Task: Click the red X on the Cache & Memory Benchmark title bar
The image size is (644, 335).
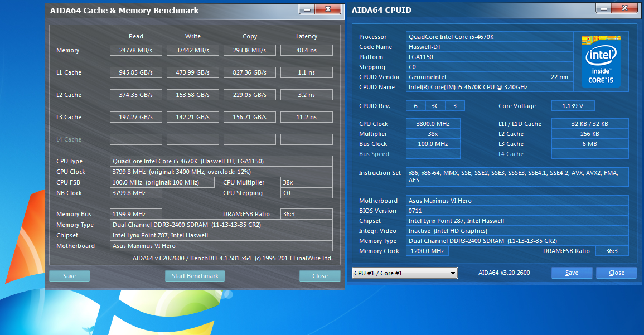Action: click(x=328, y=9)
